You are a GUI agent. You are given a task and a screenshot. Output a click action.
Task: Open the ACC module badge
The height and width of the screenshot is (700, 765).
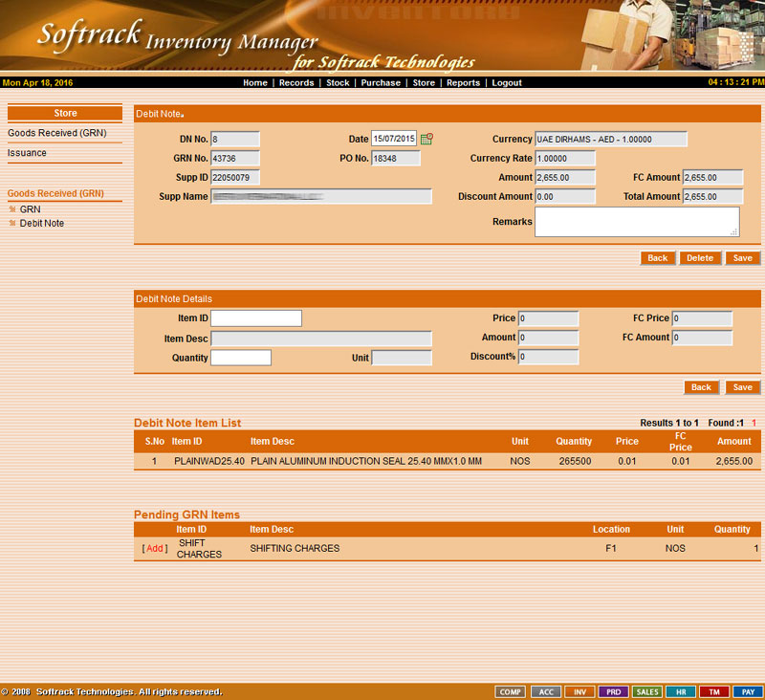click(545, 691)
